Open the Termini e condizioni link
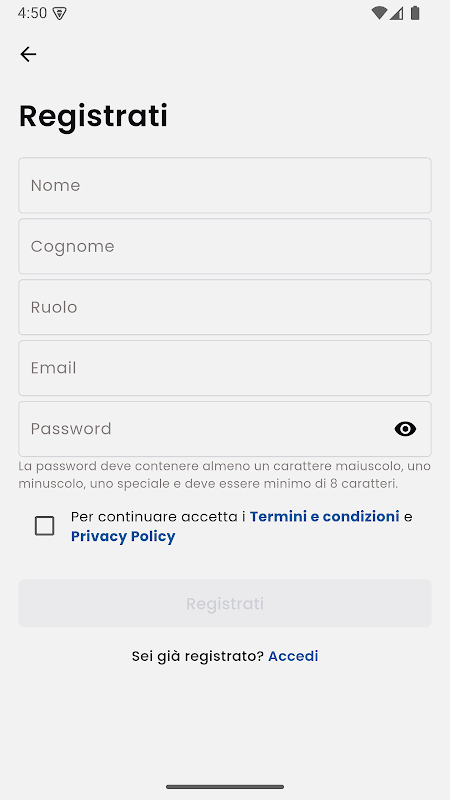This screenshot has height=800, width=450. (x=324, y=517)
